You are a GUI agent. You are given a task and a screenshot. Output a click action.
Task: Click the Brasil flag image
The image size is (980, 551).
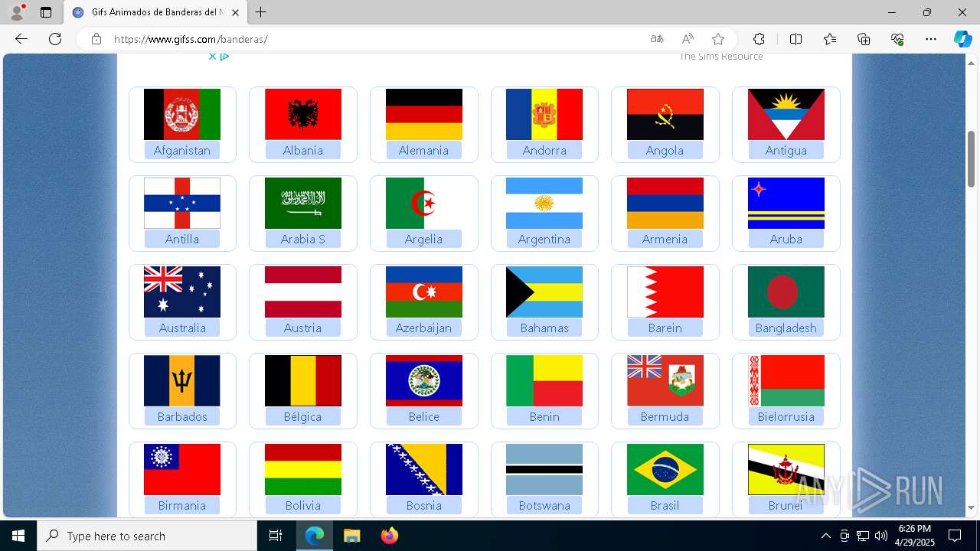(x=665, y=469)
